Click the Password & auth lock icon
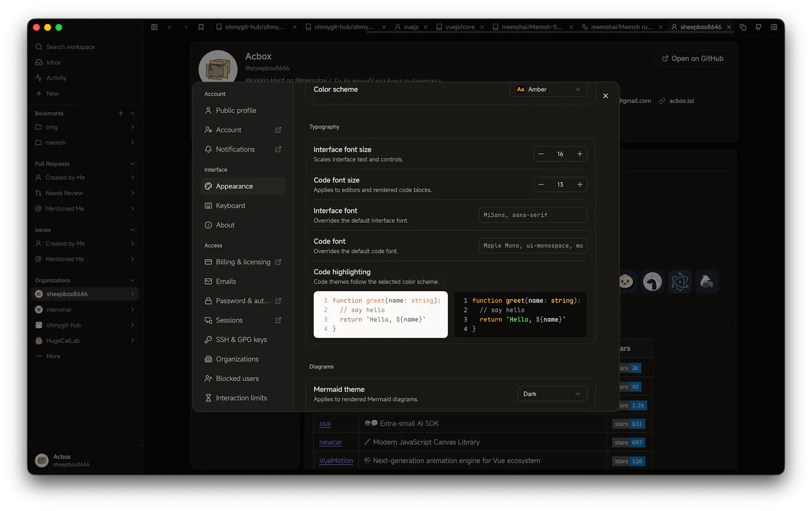 point(208,301)
